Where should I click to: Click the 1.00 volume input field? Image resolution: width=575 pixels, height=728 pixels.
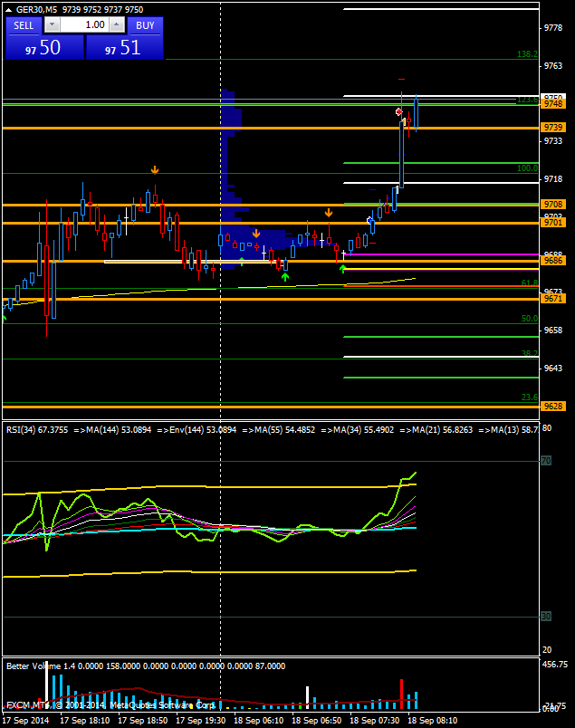(85, 25)
